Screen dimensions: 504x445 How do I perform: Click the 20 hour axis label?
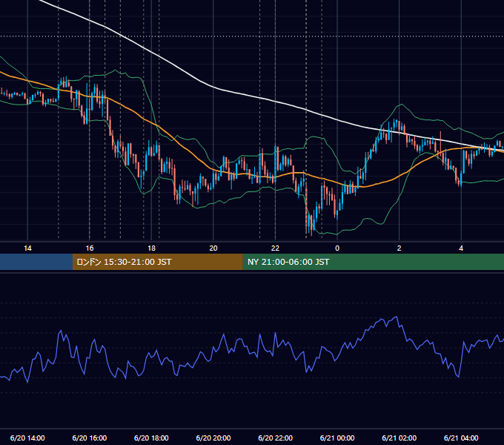[x=213, y=248]
